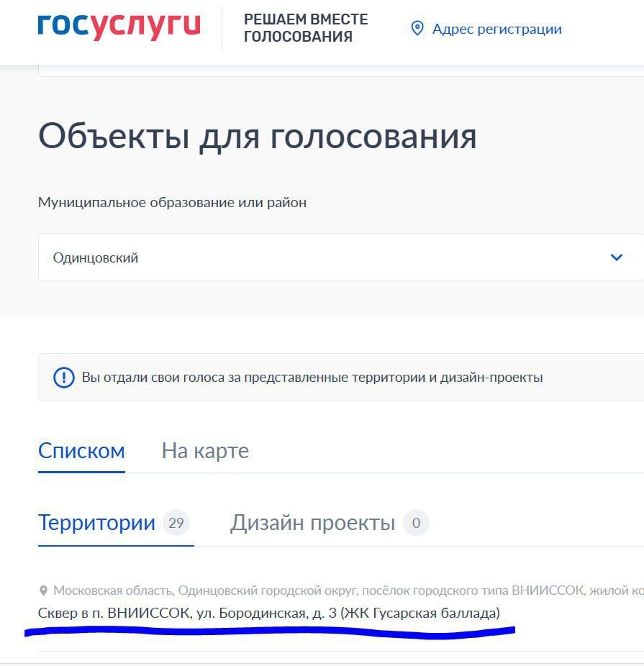Click the 29 counter badge next to Территории
The image size is (644, 666).
[176, 522]
